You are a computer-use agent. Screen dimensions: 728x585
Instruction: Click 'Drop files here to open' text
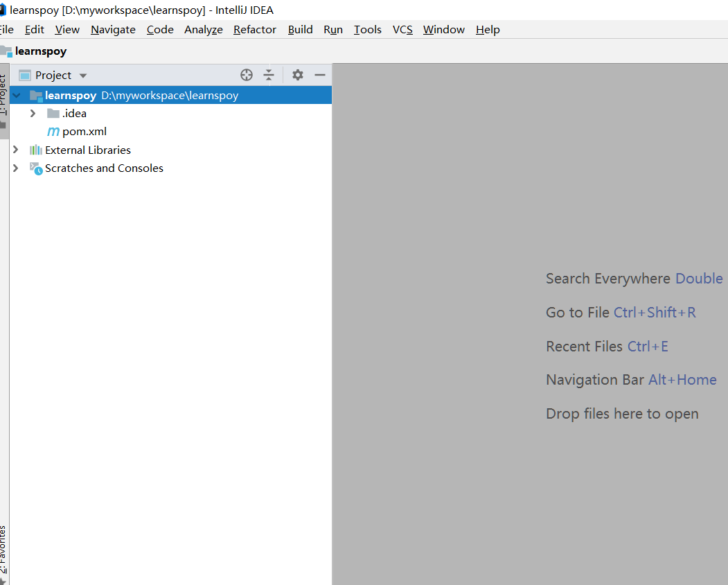coord(622,414)
